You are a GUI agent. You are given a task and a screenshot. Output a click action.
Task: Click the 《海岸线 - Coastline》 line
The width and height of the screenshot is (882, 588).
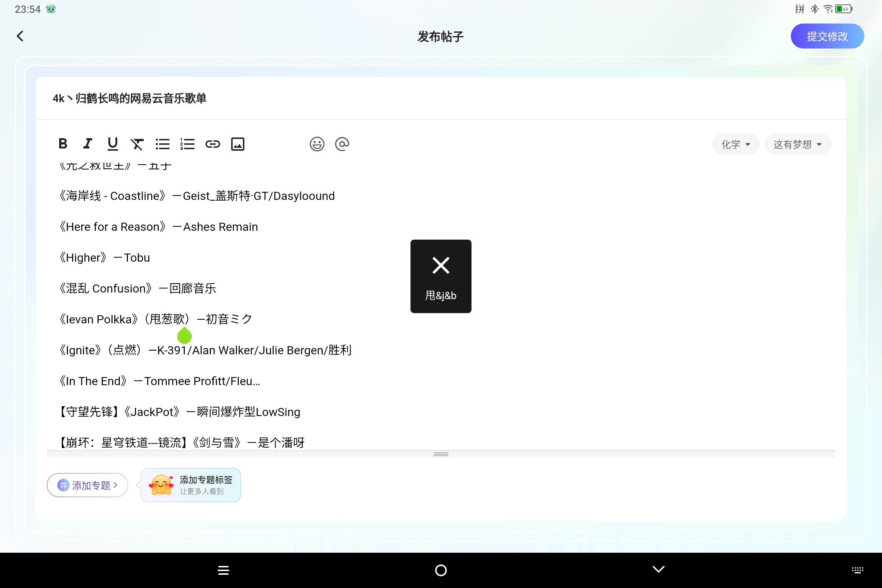coord(197,196)
